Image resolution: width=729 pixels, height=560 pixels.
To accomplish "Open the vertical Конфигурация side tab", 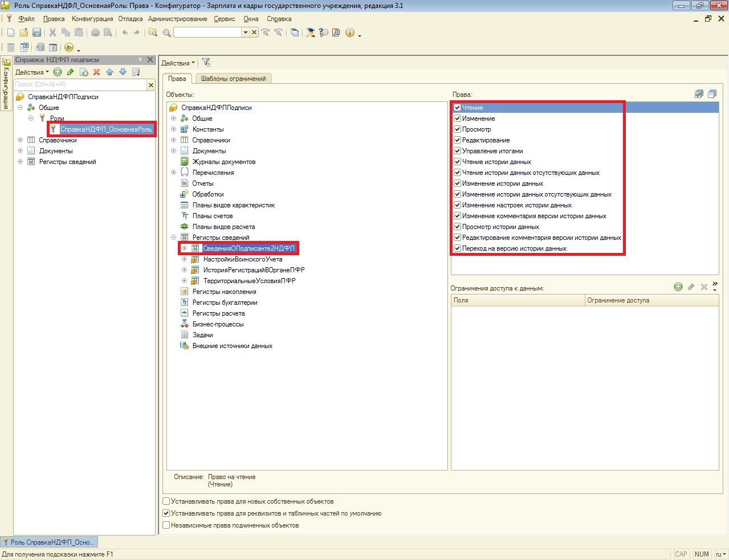I will (6, 84).
